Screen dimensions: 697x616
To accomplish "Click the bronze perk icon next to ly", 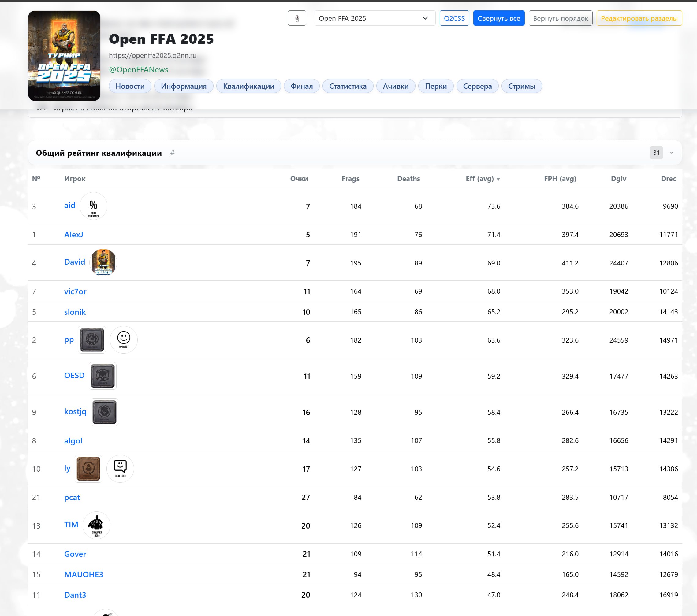I will coord(88,469).
